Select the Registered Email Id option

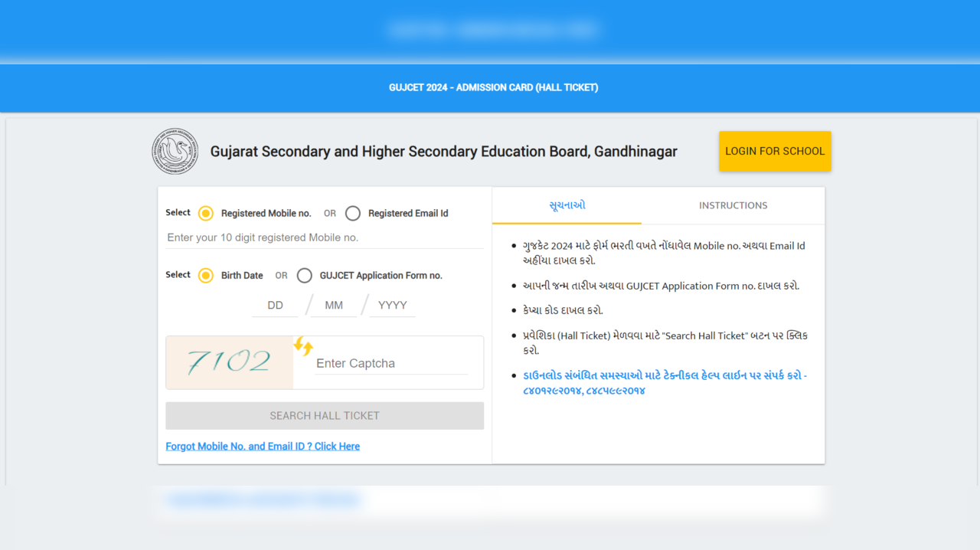pos(352,213)
